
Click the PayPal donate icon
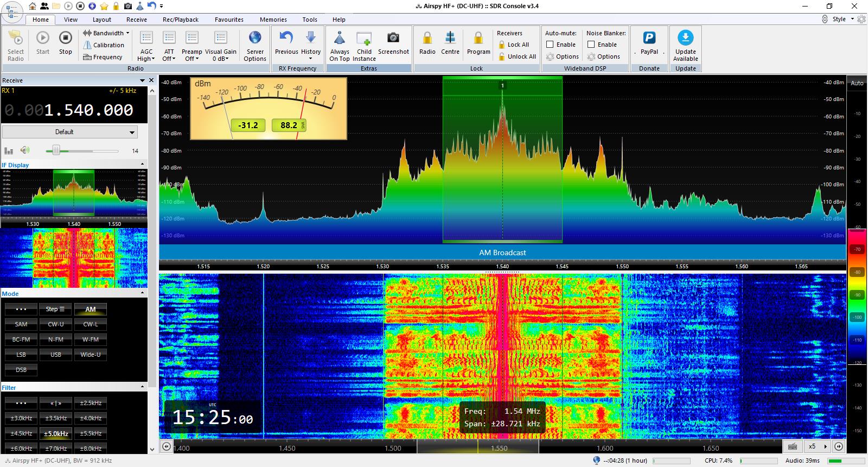pyautogui.click(x=649, y=38)
